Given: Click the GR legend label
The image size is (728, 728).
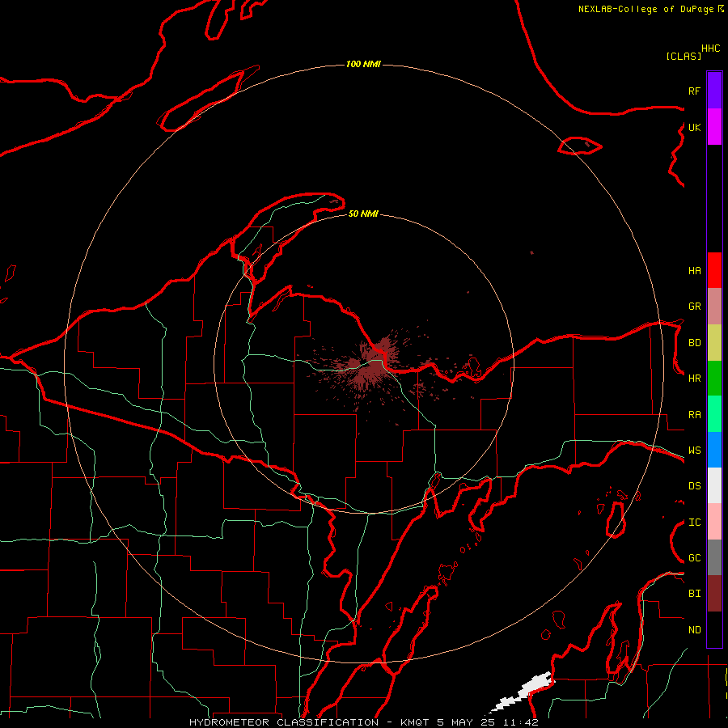Looking at the screenshot, I should (694, 307).
